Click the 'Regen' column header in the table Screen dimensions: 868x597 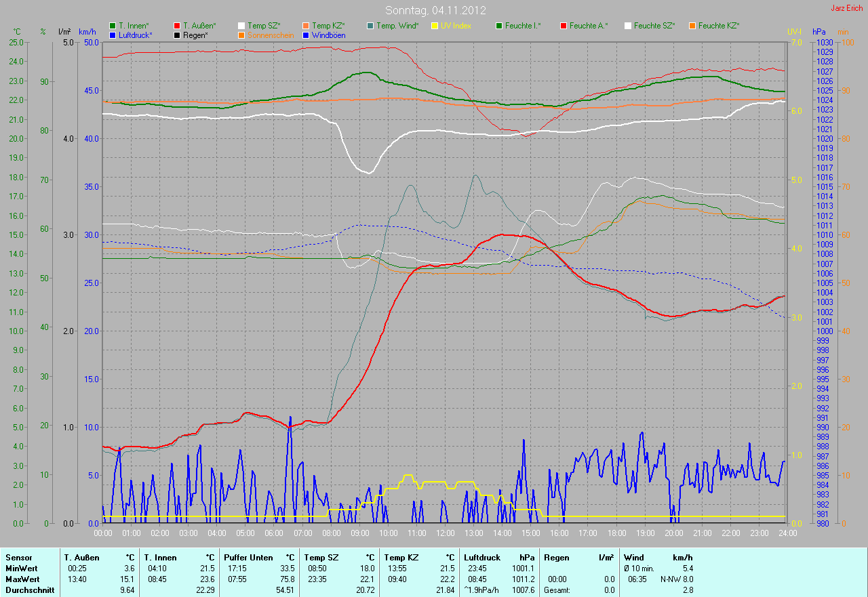pyautogui.click(x=556, y=558)
